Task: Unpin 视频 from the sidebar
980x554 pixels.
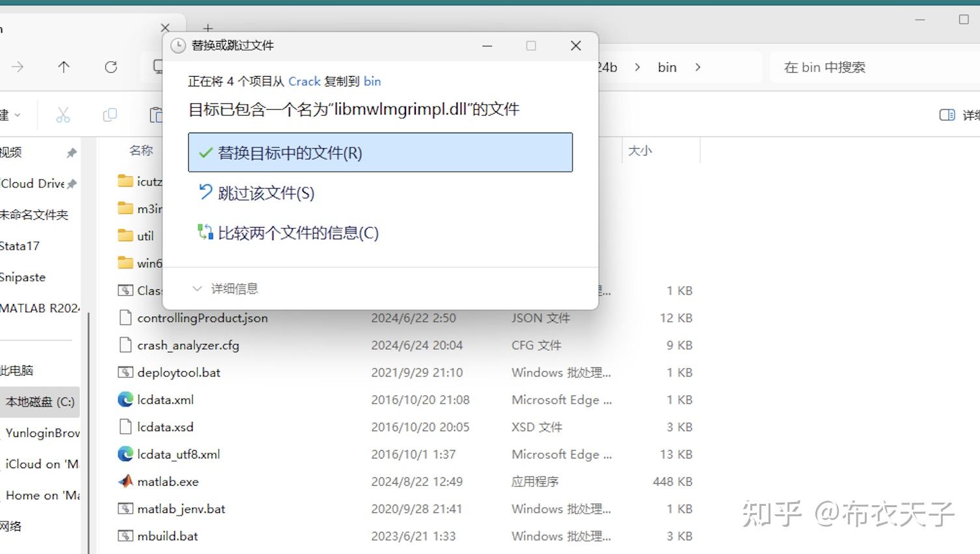Action: [x=72, y=152]
